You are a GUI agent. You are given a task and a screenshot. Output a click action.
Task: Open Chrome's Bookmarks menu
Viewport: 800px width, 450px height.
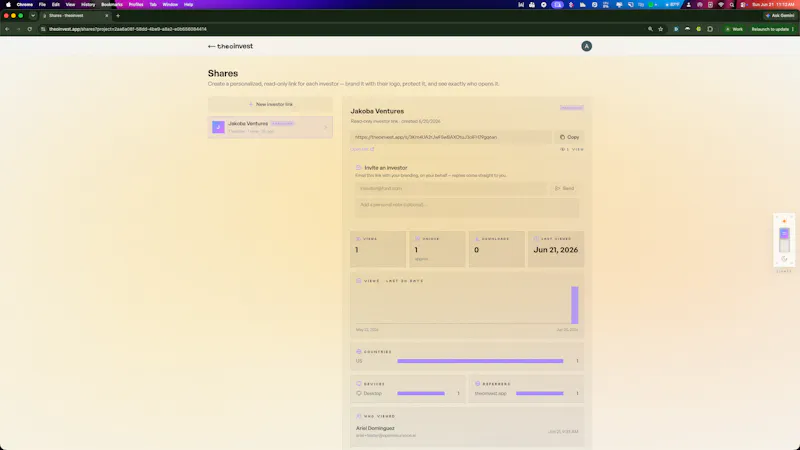point(112,5)
